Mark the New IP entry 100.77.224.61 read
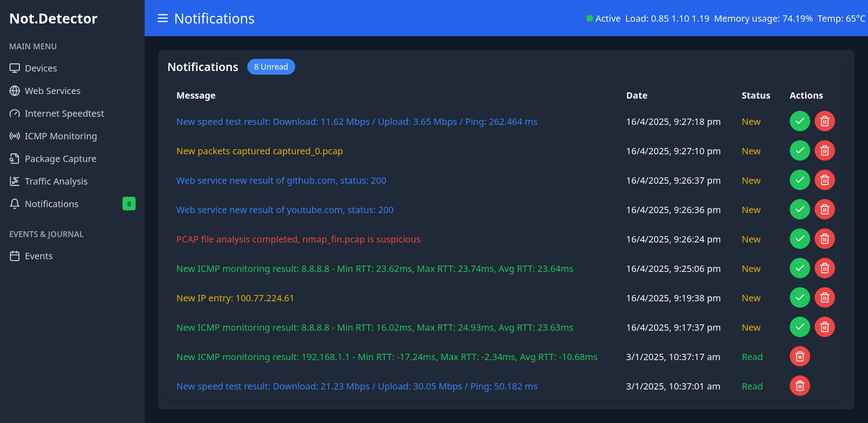The height and width of the screenshot is (423, 868). pyautogui.click(x=800, y=298)
